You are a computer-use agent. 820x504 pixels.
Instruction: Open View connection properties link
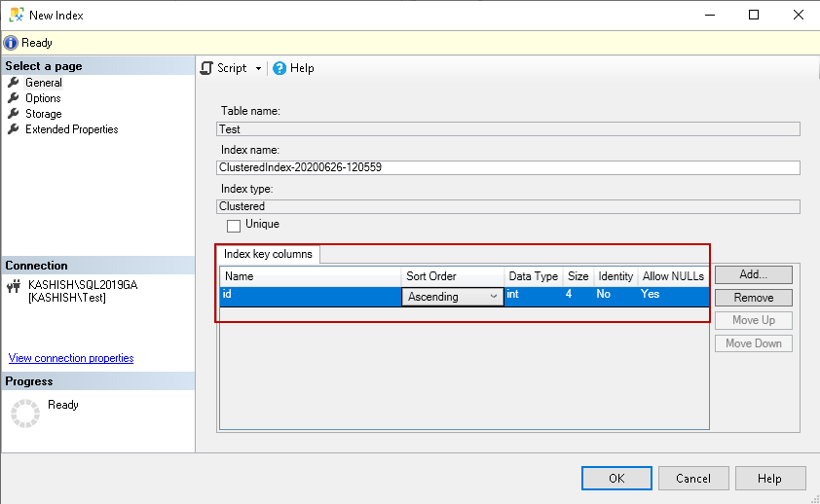point(71,358)
